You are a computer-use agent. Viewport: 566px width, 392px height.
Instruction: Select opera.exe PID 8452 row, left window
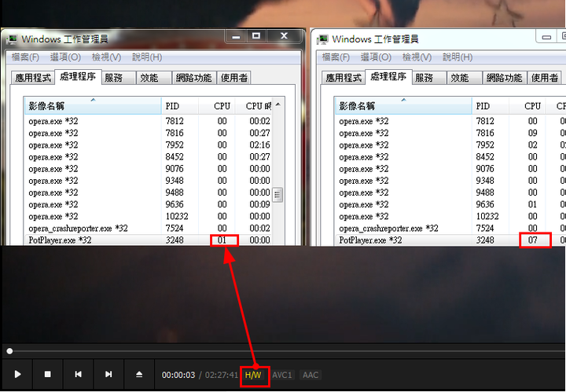(148, 157)
